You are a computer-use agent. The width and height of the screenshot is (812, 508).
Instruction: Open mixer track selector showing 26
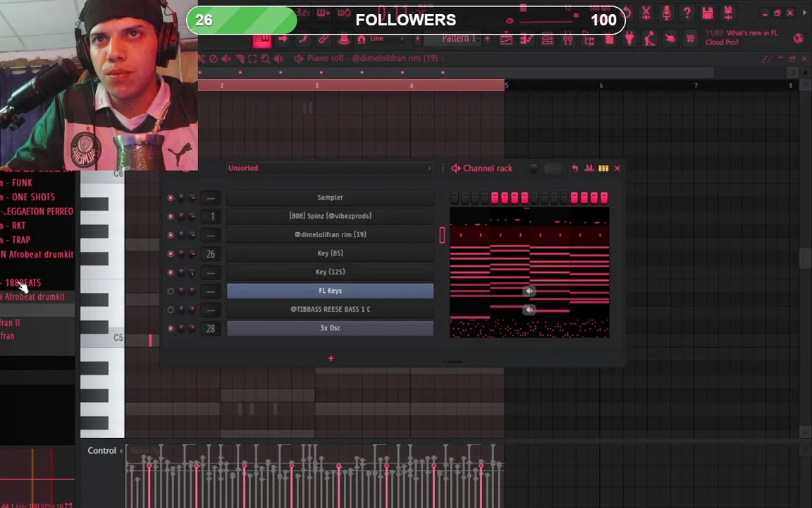[x=211, y=253]
